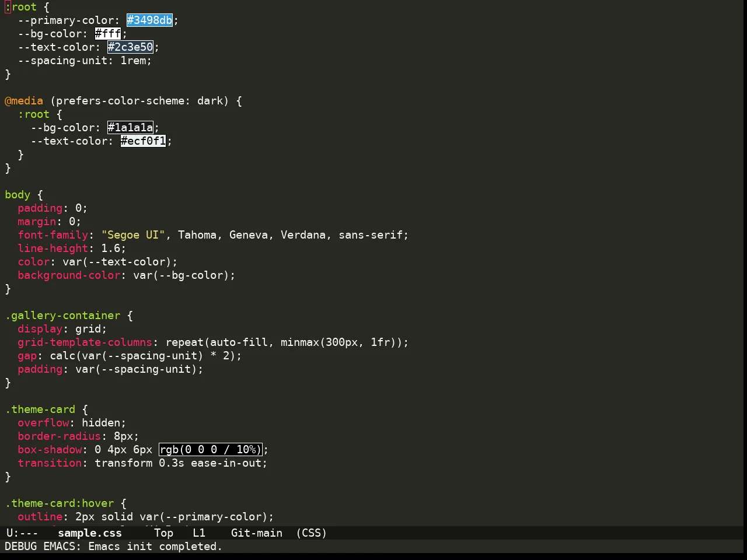Image resolution: width=747 pixels, height=560 pixels.
Task: Click the background-color property
Action: click(x=69, y=275)
